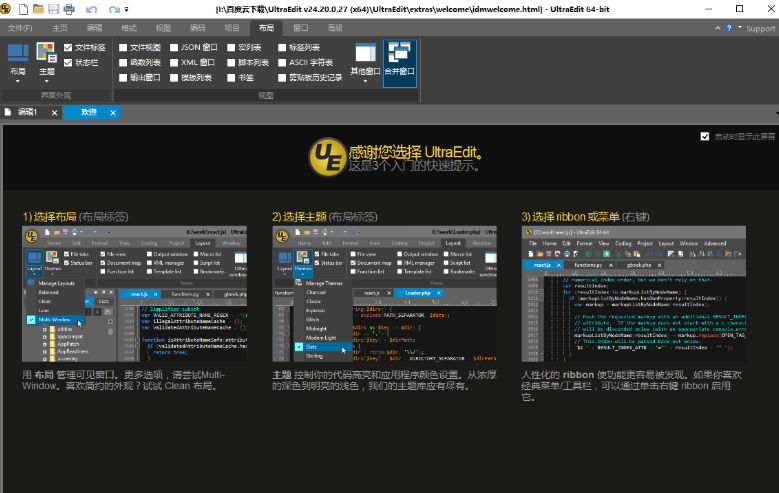Open the document tab list dropdown arrow
Image resolution: width=779 pixels, height=493 pixels.
pos(777,113)
